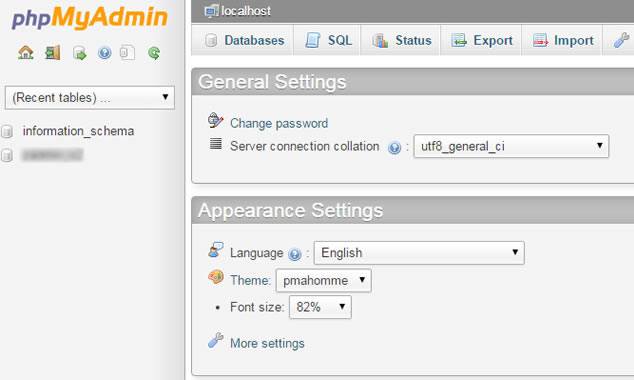
Task: Click the SQL documentation page icon
Action: coord(127,53)
